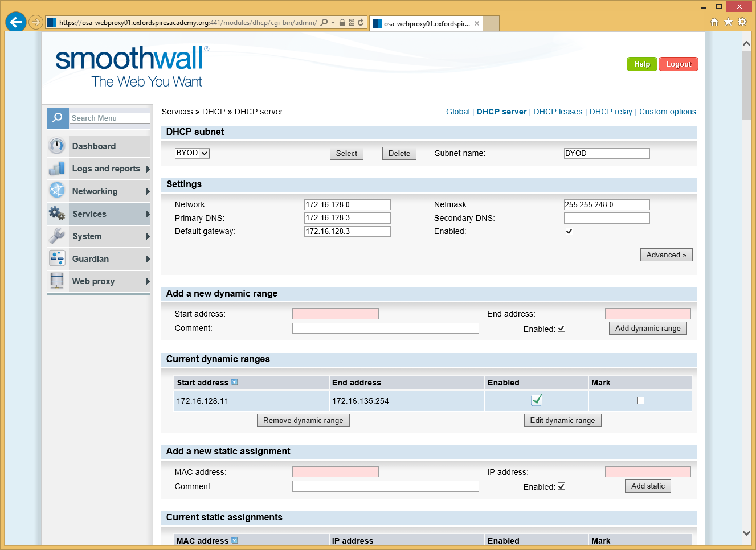Open the BYOD subnet dropdown
This screenshot has width=756, height=550.
point(193,153)
